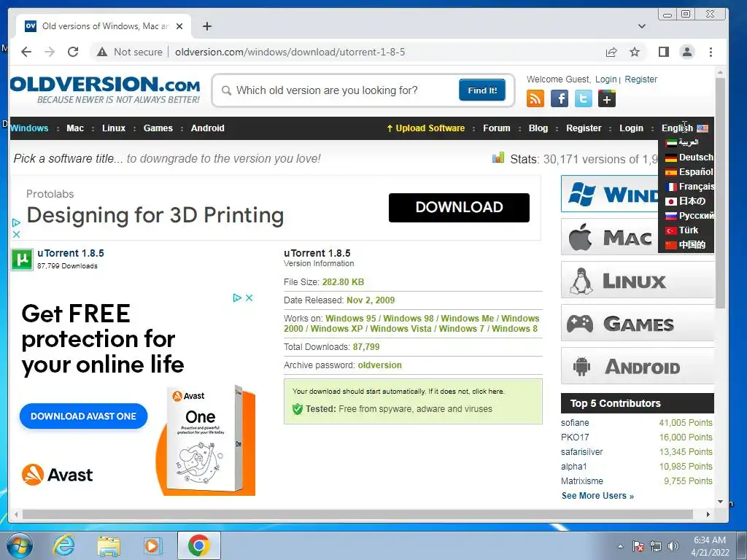Click the RSS feed orange icon
The image size is (747, 560).
click(x=535, y=98)
